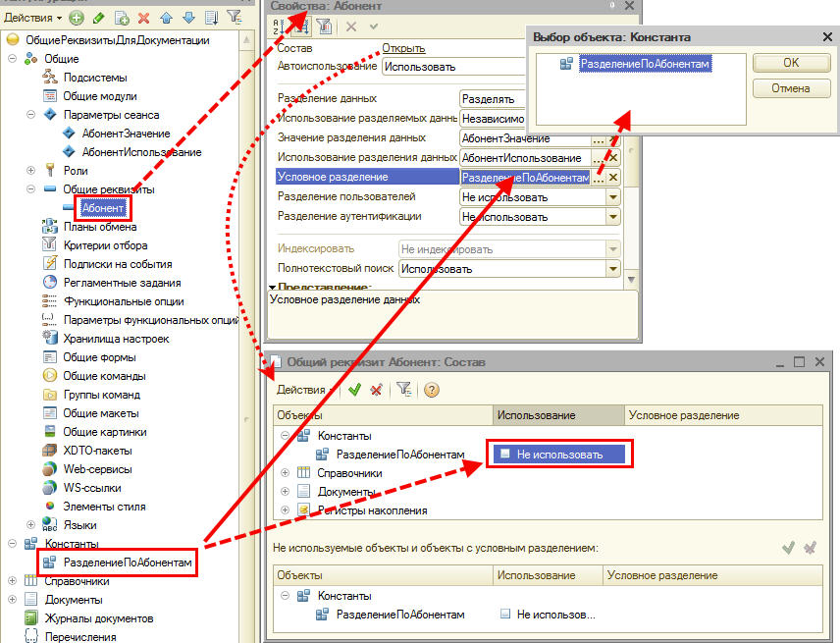Click the scroll up arrow of the configuration tree
Screen dimensions: 840x643
246,39
